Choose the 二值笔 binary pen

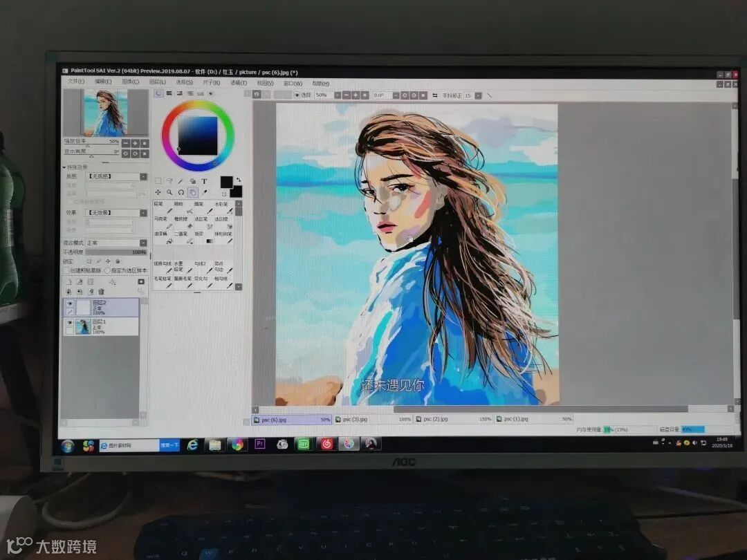(183, 238)
